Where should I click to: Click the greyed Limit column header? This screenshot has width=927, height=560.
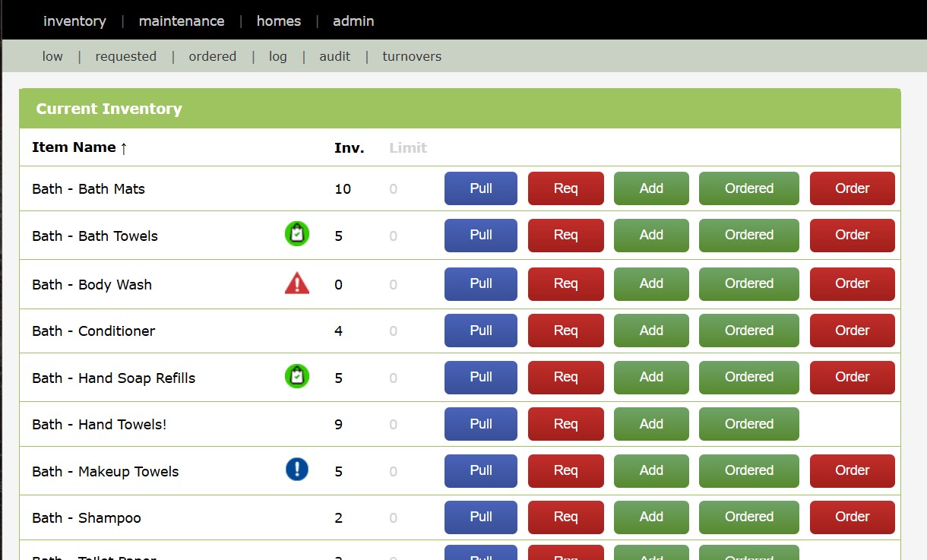[408, 148]
